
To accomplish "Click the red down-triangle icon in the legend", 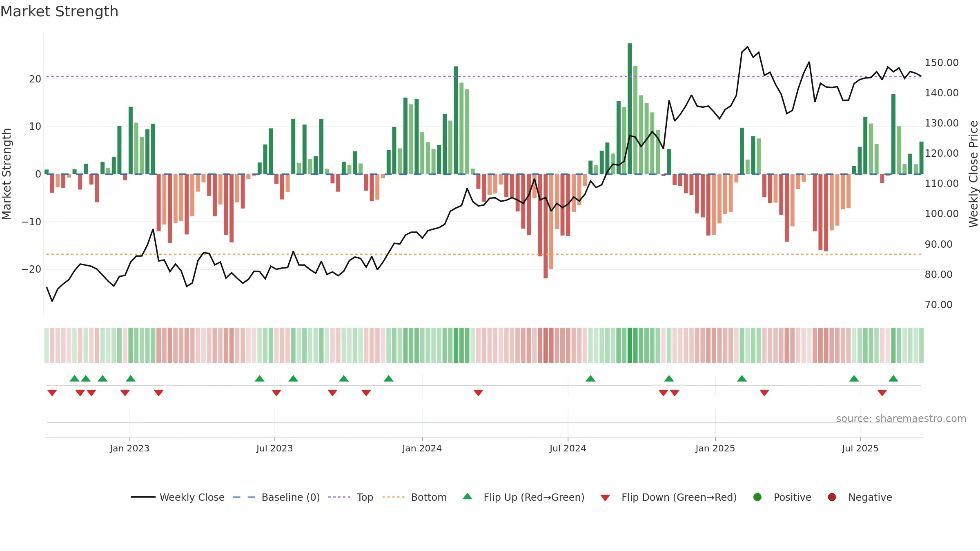I will (x=605, y=498).
